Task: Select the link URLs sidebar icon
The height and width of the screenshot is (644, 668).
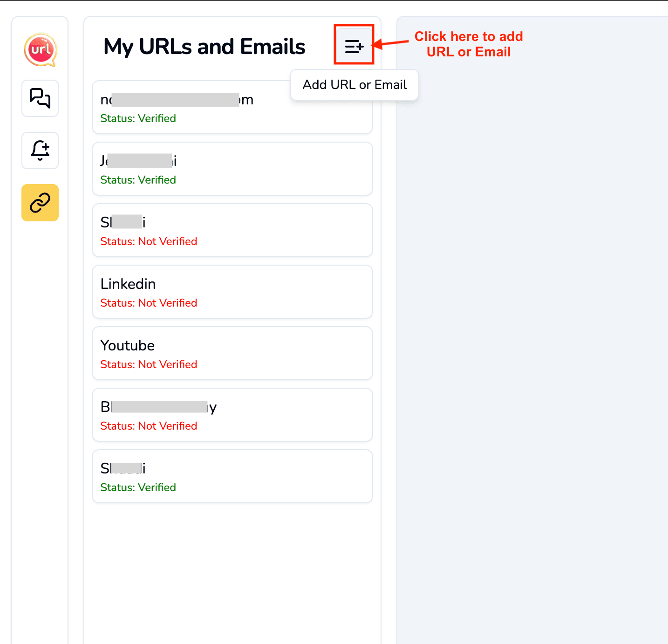Action: [x=40, y=203]
